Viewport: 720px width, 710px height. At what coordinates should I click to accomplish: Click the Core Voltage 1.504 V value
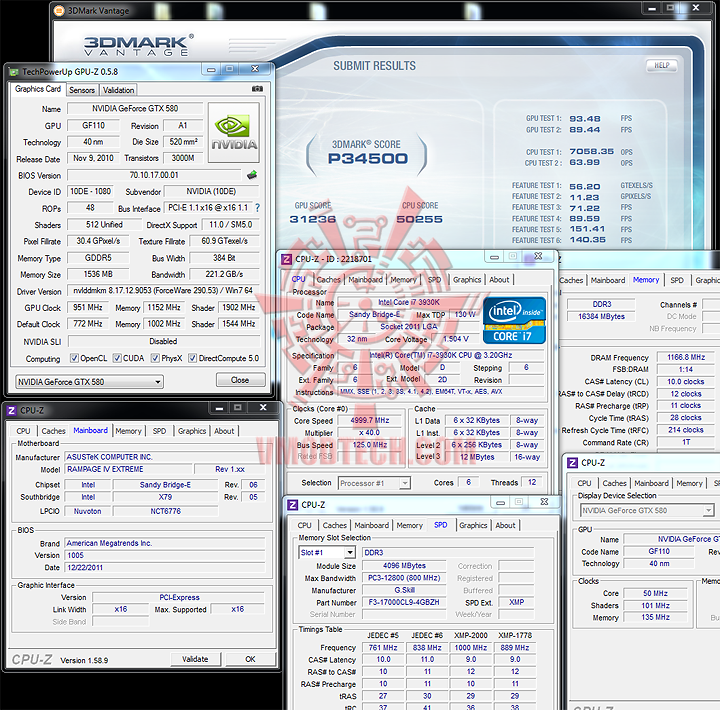click(x=455, y=339)
